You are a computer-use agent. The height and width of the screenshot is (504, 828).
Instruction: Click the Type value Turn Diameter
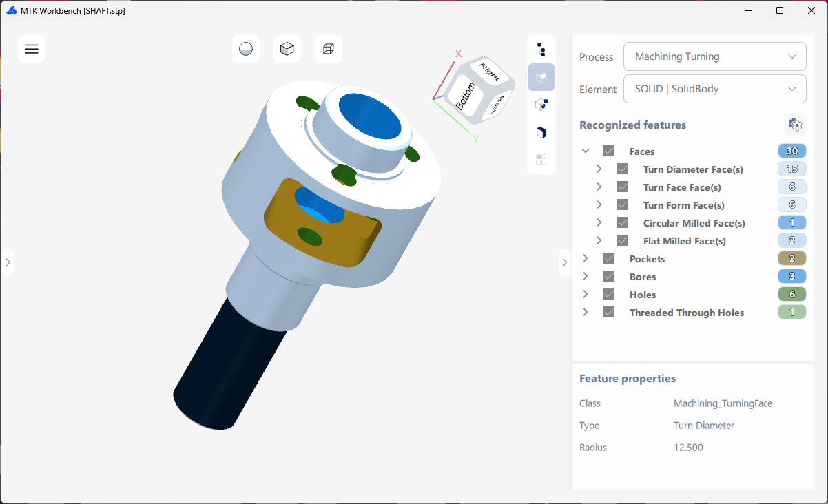(x=704, y=426)
